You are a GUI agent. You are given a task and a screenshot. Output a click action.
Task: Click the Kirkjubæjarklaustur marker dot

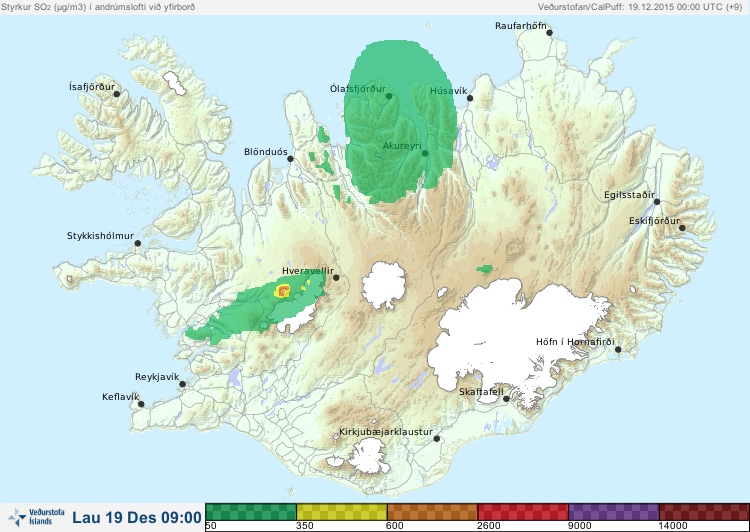(x=436, y=439)
